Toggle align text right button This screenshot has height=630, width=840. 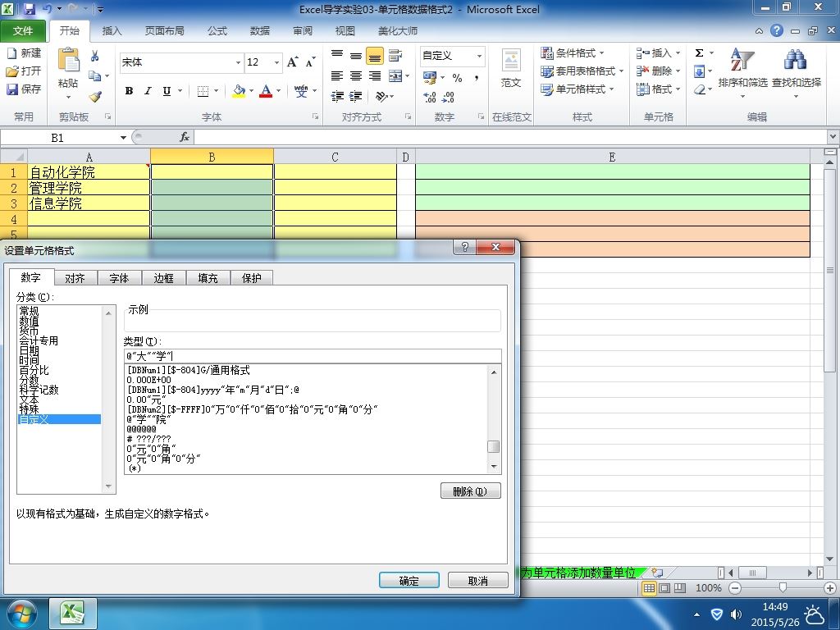tap(374, 76)
